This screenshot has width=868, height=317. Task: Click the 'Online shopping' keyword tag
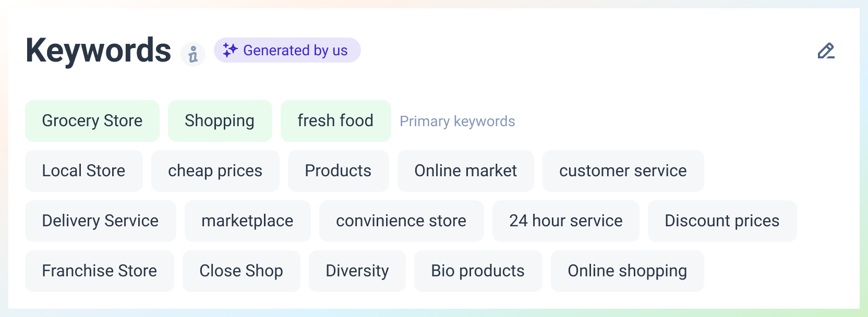click(627, 271)
